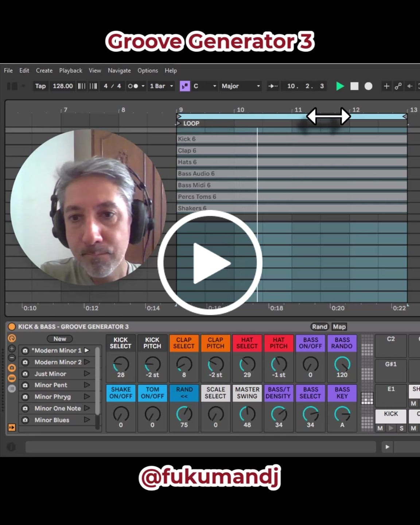This screenshot has width=420, height=525.
Task: Toggle the automation arm icon
Action: coord(398,86)
